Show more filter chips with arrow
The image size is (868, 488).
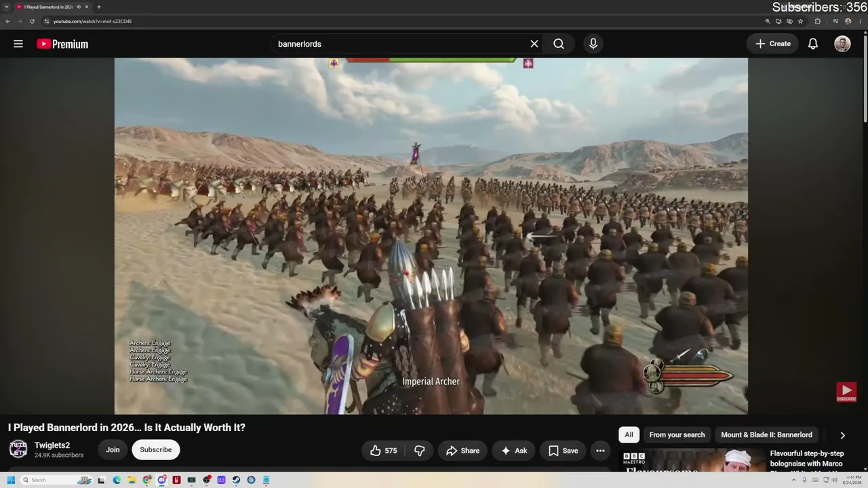click(842, 435)
